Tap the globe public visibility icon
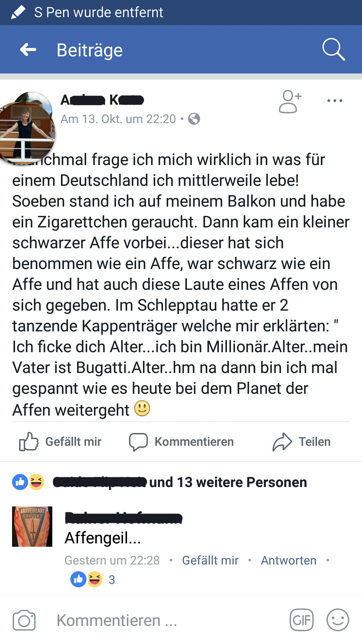The width and height of the screenshot is (362, 644). 194,119
